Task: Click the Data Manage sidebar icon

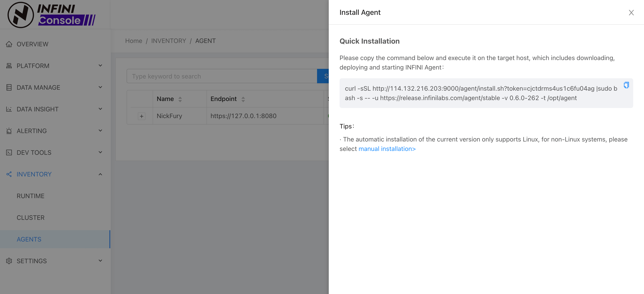Action: 9,88
